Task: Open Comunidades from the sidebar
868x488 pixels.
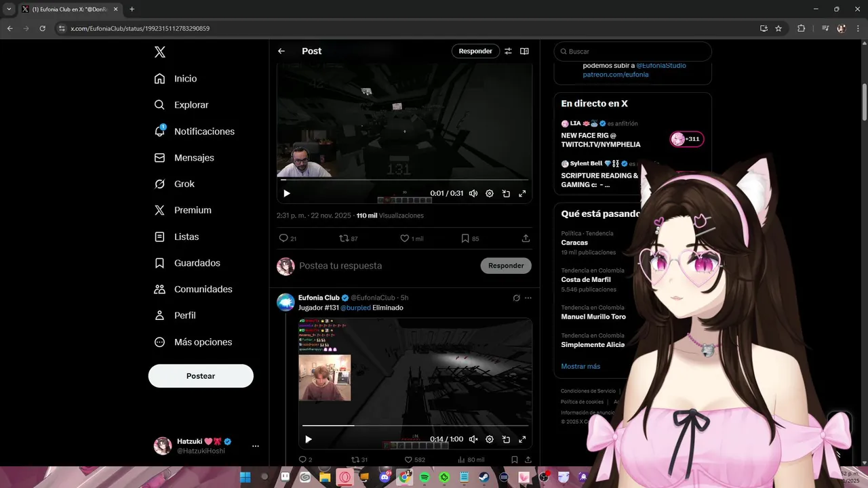Action: coord(193,289)
